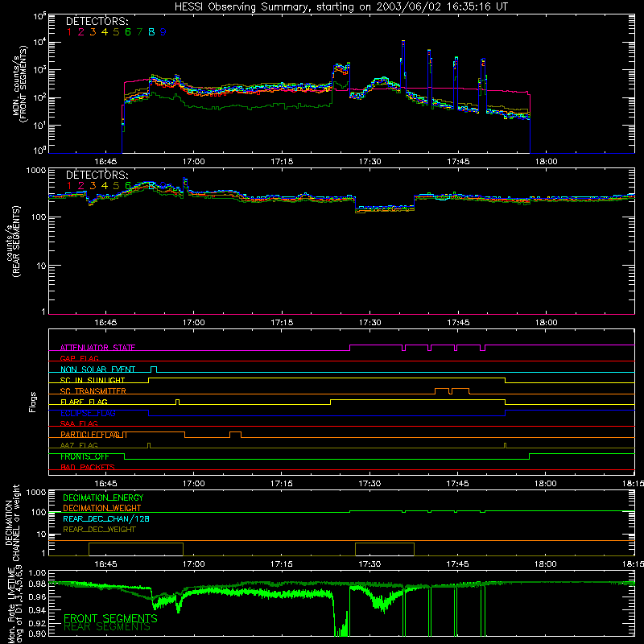Click the 17:15 time label under rear segments plot
Image resolution: width=644 pixels, height=644 pixels.
click(282, 323)
